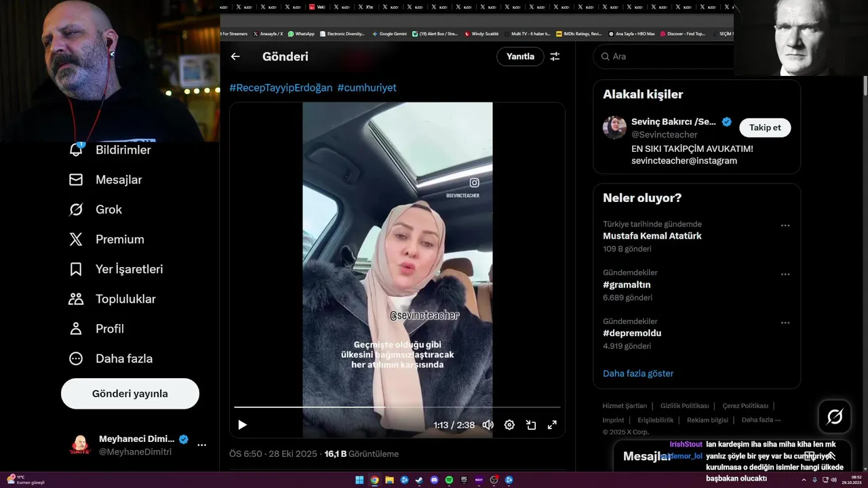
Task: Open Google Gemini bookmark
Action: coord(389,33)
